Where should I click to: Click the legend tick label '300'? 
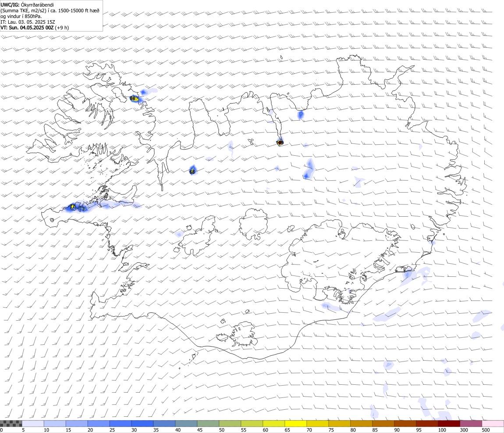[x=464, y=430]
